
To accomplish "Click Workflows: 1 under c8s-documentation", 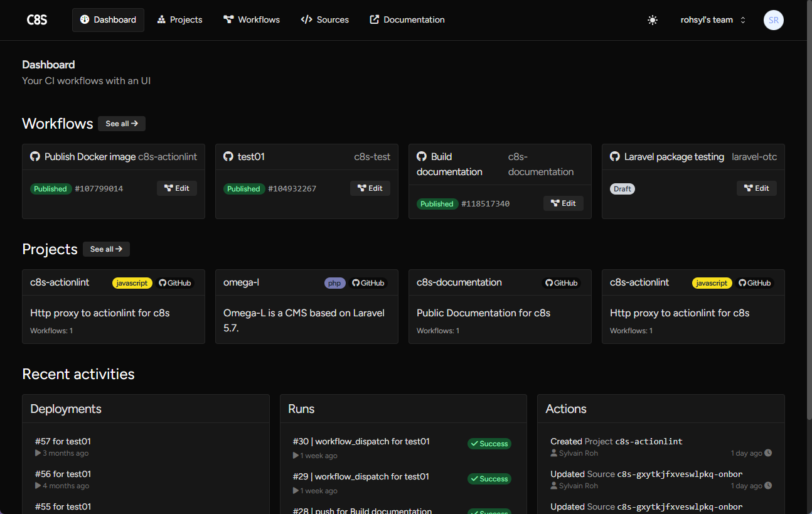I will 438,331.
